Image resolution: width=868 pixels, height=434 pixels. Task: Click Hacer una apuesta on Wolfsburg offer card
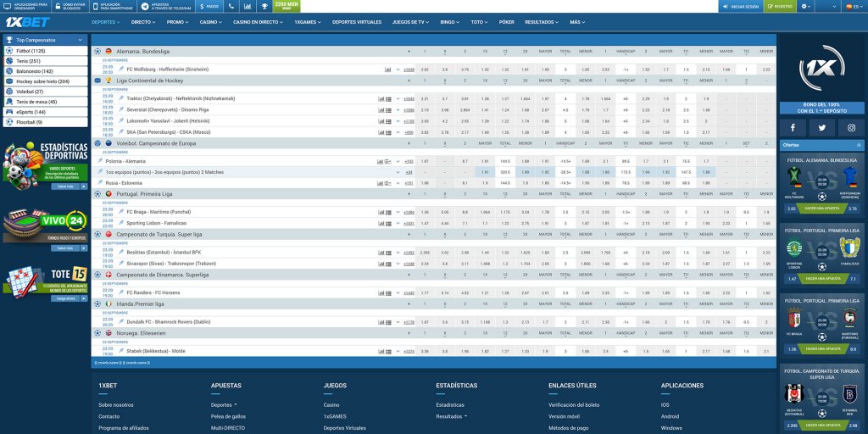[821, 209]
